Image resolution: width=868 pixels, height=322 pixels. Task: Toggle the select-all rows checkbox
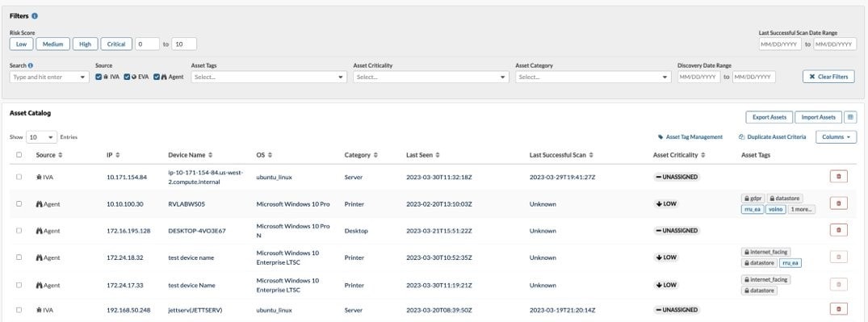tap(19, 155)
